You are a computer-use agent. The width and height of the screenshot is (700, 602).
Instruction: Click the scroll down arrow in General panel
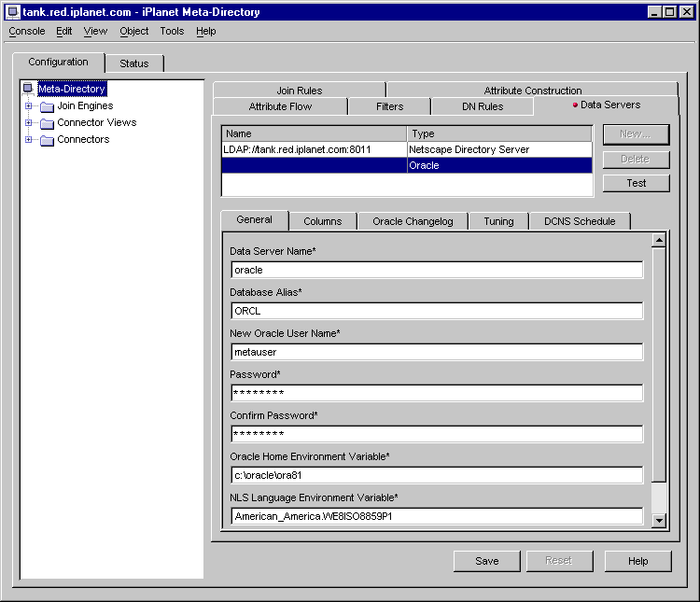coord(659,520)
